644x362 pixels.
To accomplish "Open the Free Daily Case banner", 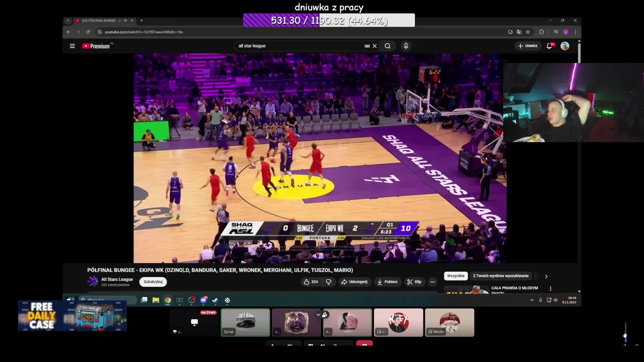I will [72, 316].
